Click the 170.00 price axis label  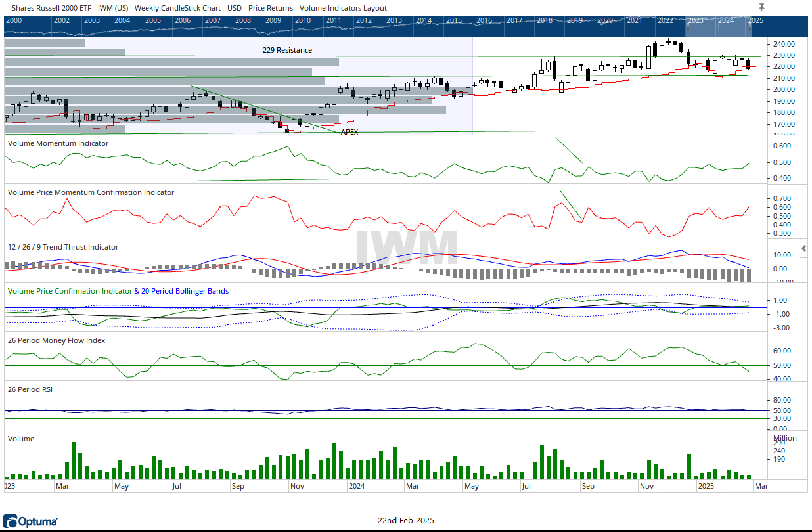point(784,123)
